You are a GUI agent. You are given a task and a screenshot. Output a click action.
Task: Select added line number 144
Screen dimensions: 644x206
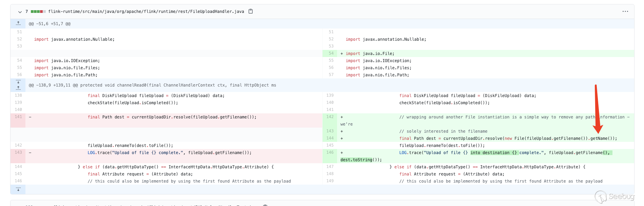click(x=330, y=138)
